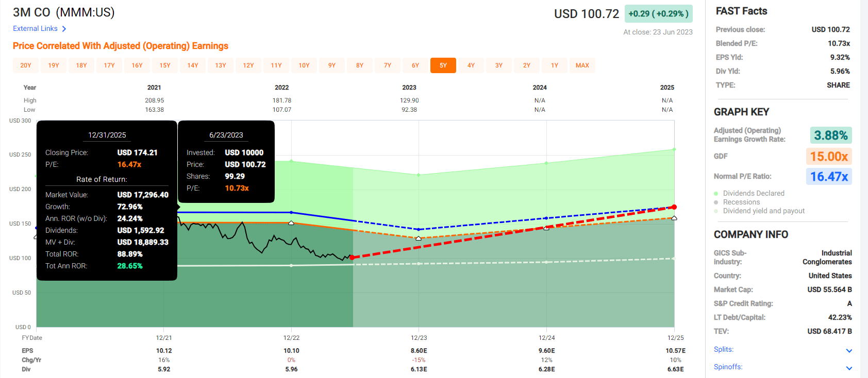Click the USD 100.72 headline price
This screenshot has height=378, width=868.
tap(587, 14)
